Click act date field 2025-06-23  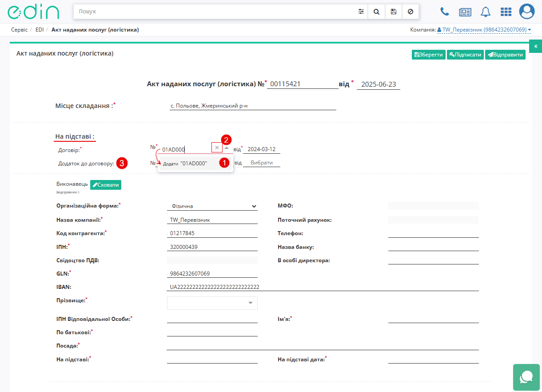click(379, 84)
